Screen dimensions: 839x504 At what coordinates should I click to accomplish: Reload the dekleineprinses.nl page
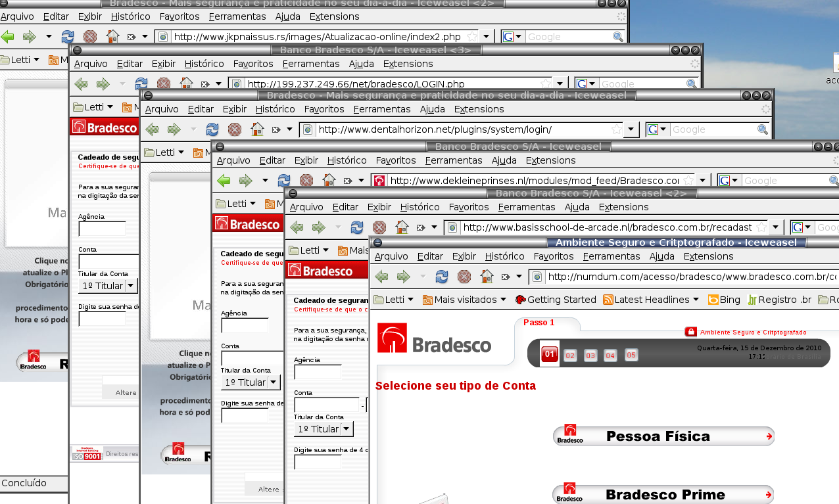[x=284, y=180]
